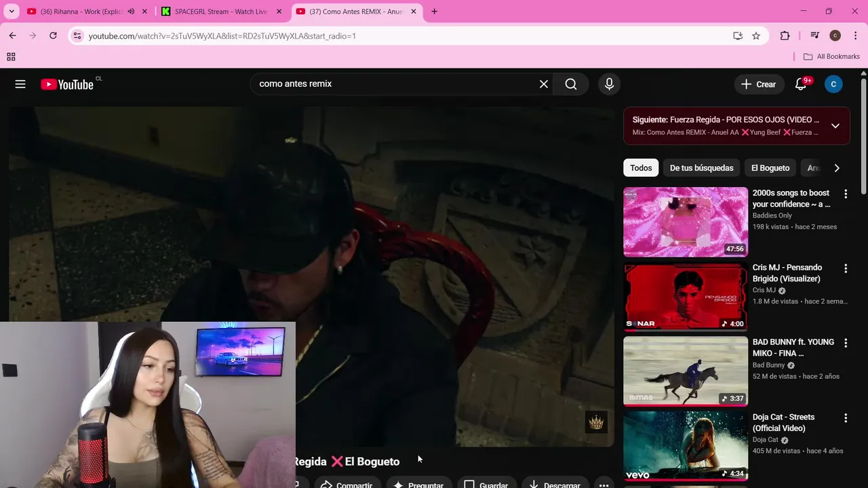Open the apps grid in bookmarks bar
This screenshot has width=868, height=488.
pos(11,57)
